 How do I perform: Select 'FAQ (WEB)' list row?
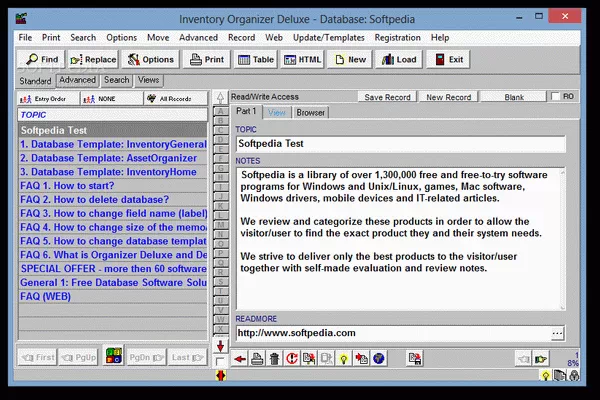112,296
